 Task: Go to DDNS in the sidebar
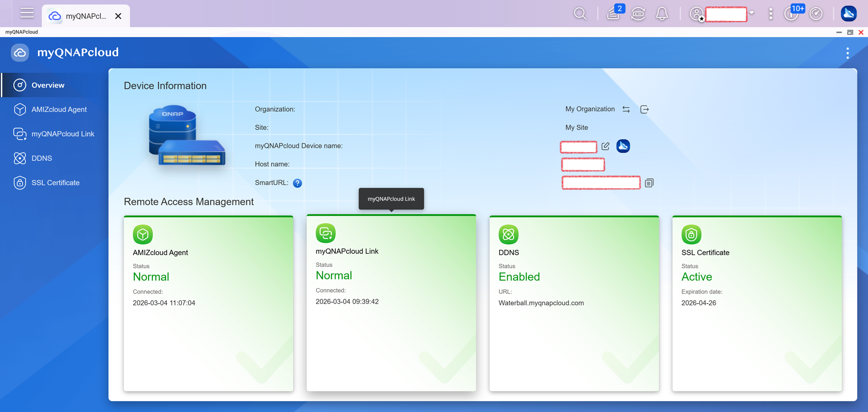[42, 158]
